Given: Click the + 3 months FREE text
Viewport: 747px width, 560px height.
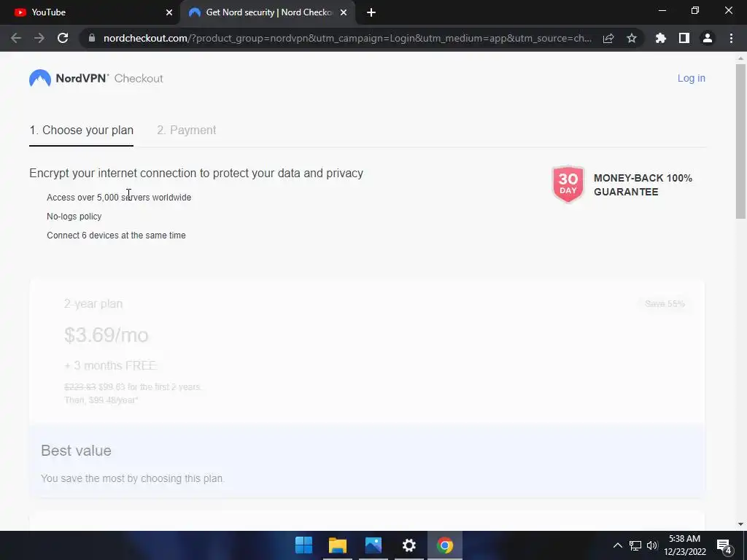Looking at the screenshot, I should pyautogui.click(x=110, y=366).
